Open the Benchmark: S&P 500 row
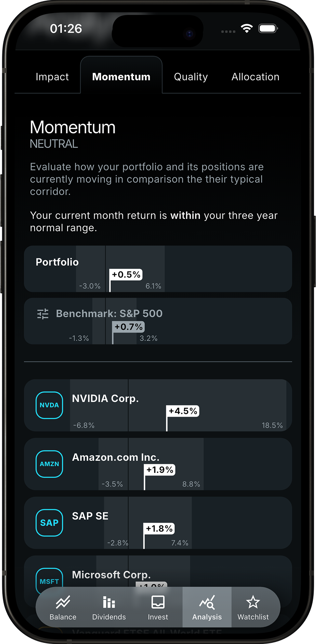Image resolution: width=316 pixels, height=644 pixels. click(x=158, y=321)
